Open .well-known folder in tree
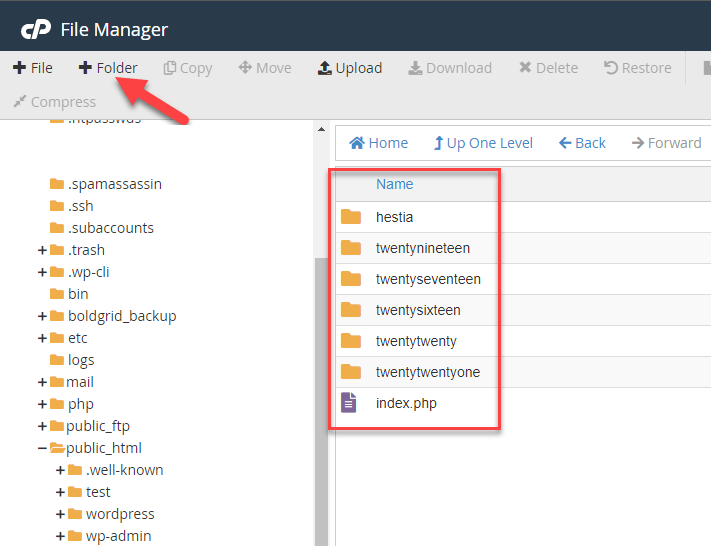This screenshot has width=711, height=546. click(116, 470)
